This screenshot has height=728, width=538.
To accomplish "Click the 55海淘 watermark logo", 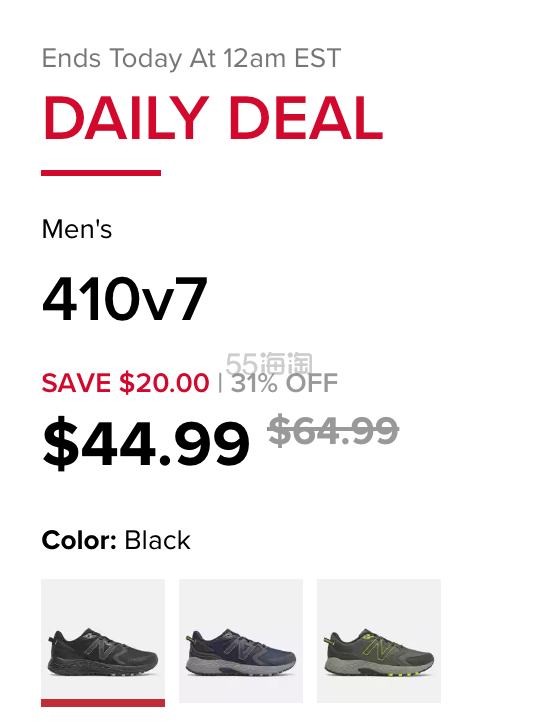I will 269,363.
